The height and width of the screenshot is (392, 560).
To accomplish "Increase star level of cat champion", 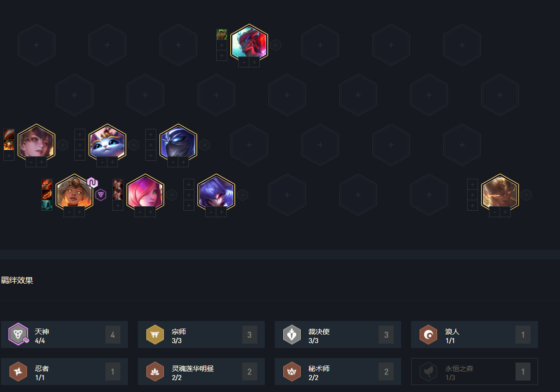I will pos(112,162).
